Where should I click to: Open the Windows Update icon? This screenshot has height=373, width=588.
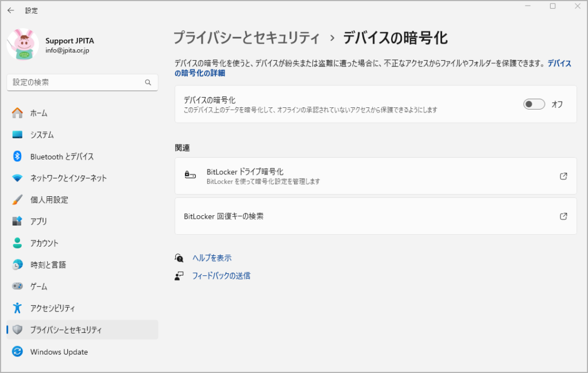pos(17,352)
